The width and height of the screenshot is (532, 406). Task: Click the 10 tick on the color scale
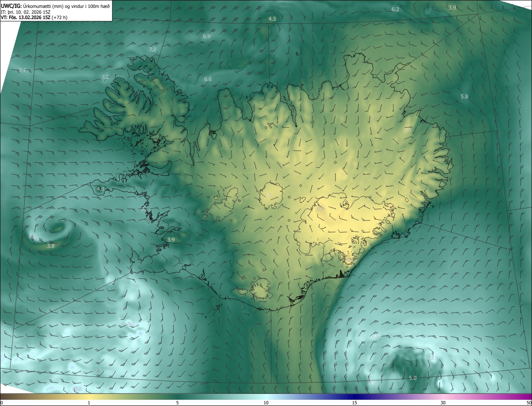pos(266,403)
